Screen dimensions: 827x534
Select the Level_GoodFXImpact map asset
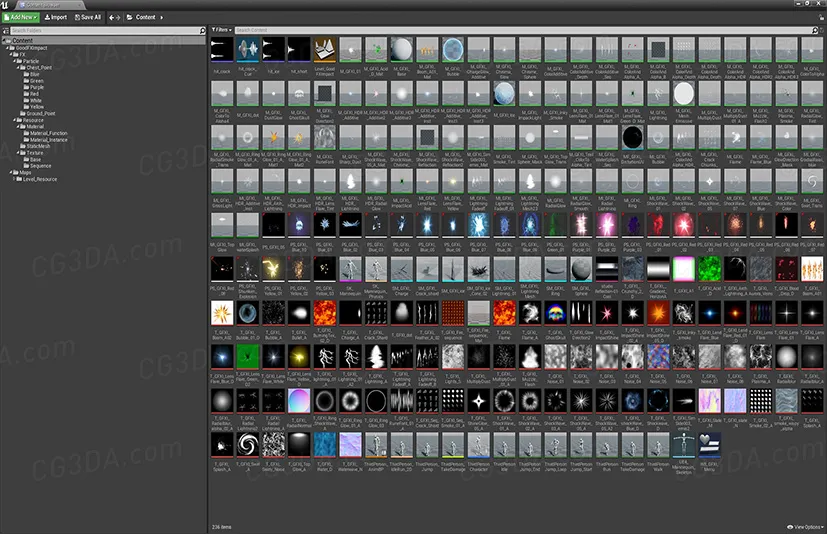point(325,50)
